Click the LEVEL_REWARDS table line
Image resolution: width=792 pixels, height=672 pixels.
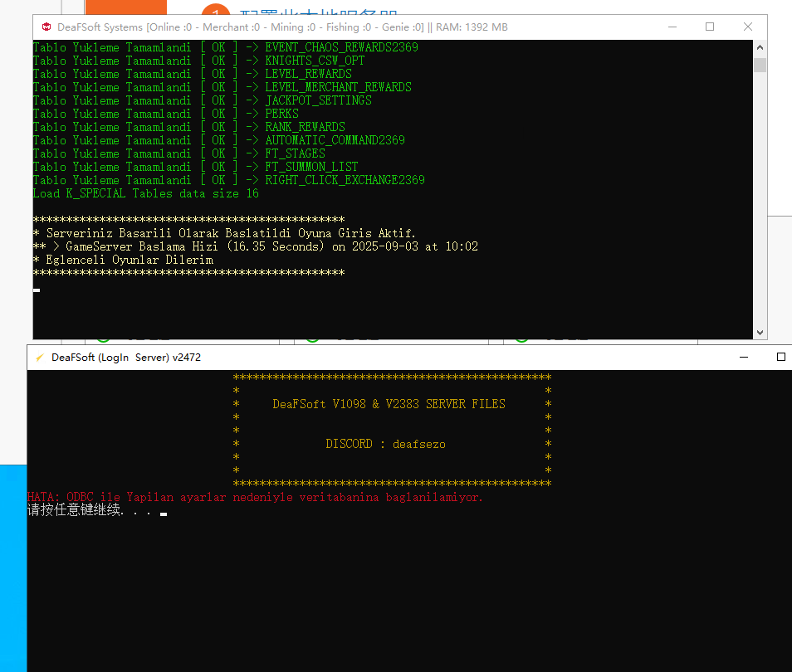pos(192,74)
